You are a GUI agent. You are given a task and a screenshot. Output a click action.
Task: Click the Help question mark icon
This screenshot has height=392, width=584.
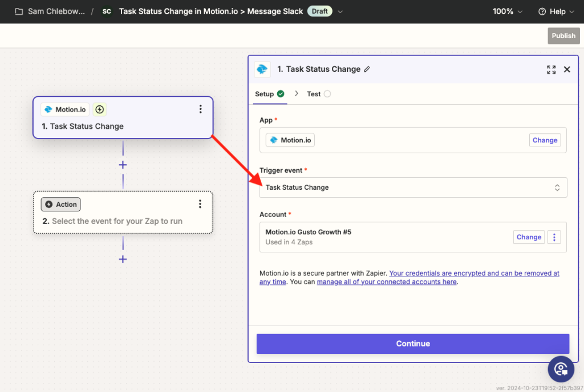(x=542, y=11)
